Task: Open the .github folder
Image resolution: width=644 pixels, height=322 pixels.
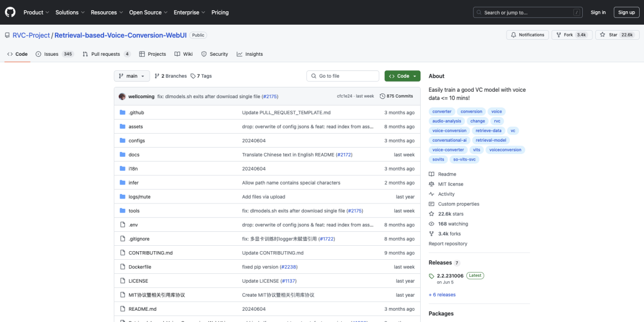Action: coord(136,113)
